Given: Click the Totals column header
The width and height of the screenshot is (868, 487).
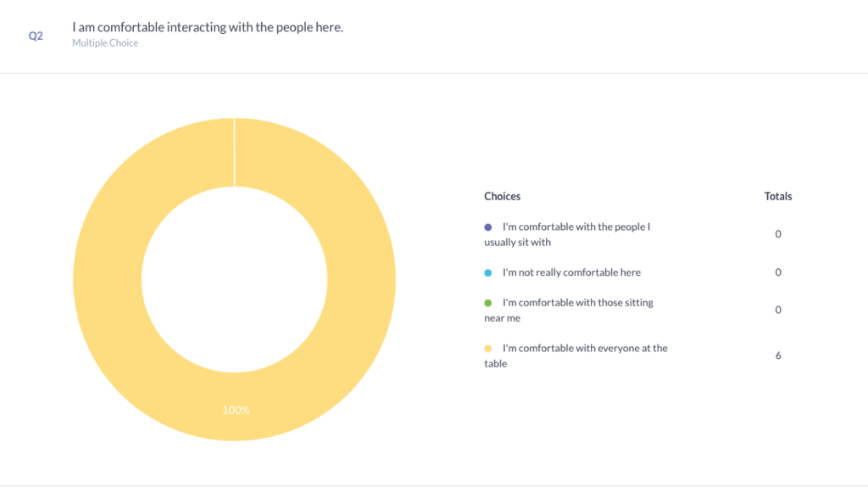Looking at the screenshot, I should point(778,196).
